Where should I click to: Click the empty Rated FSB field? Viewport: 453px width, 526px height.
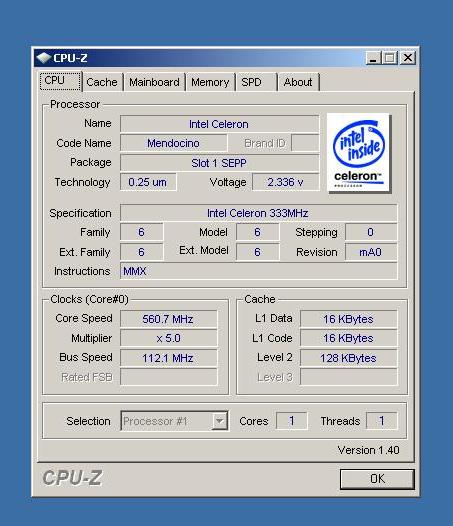(168, 377)
